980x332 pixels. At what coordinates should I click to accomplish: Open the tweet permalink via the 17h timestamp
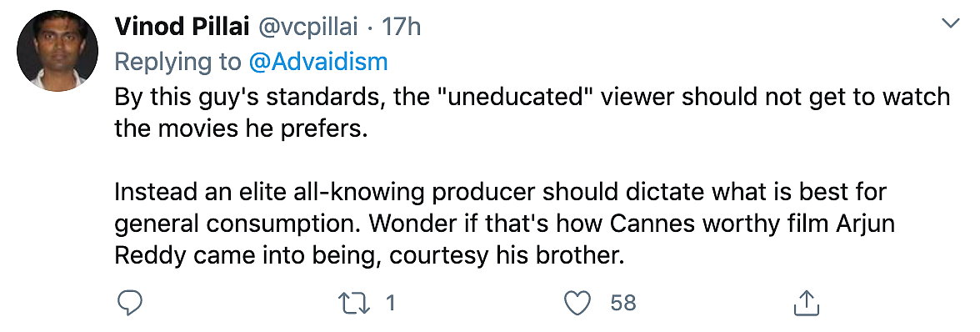tap(401, 28)
